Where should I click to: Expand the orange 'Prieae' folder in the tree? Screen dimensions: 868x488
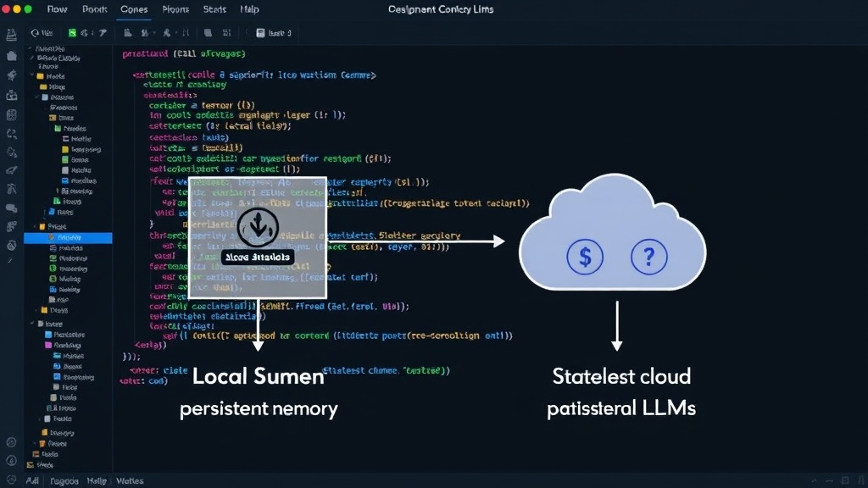click(x=52, y=226)
